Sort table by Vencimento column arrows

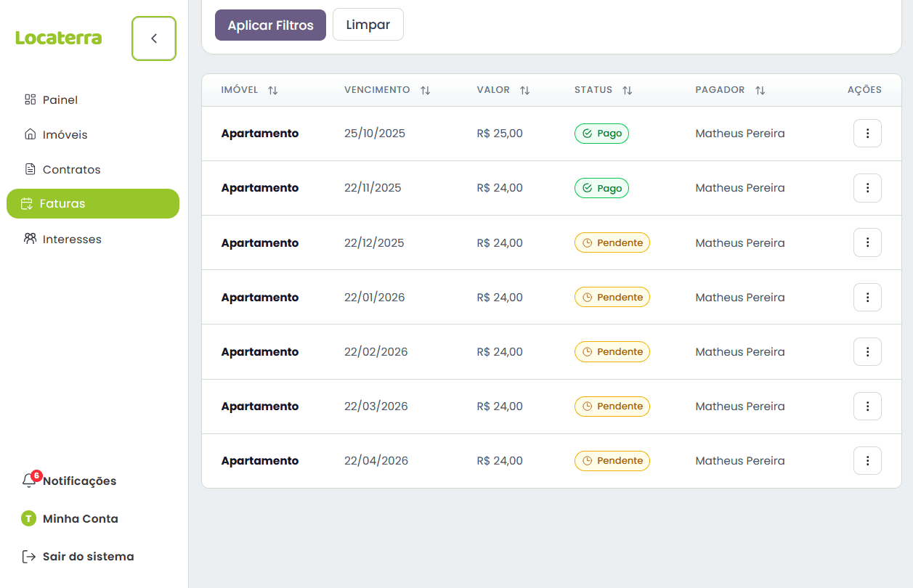coord(425,91)
